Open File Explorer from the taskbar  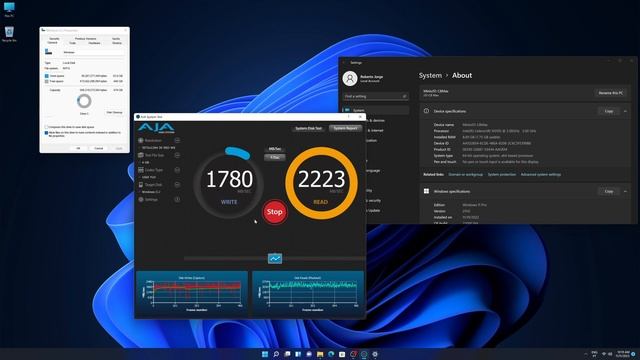(320, 354)
